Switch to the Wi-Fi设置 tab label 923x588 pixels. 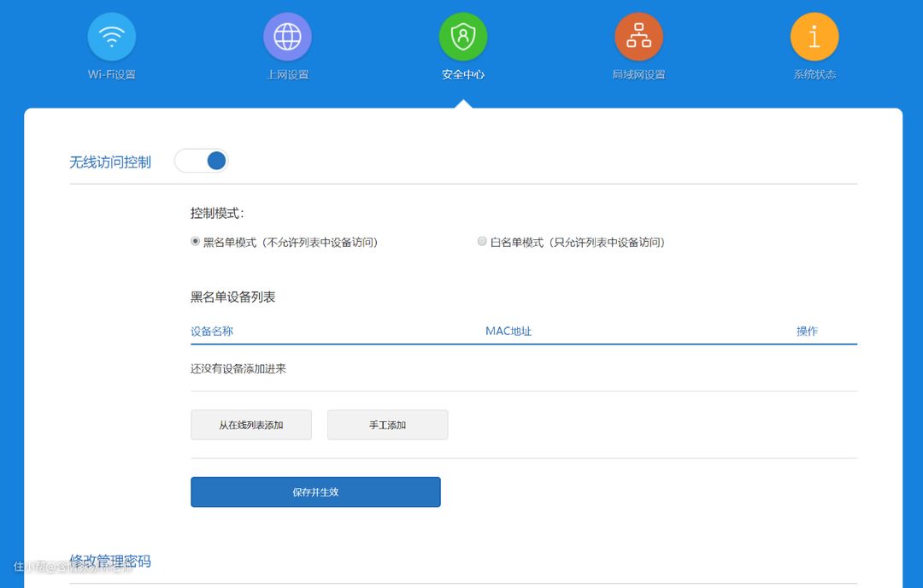pos(112,74)
